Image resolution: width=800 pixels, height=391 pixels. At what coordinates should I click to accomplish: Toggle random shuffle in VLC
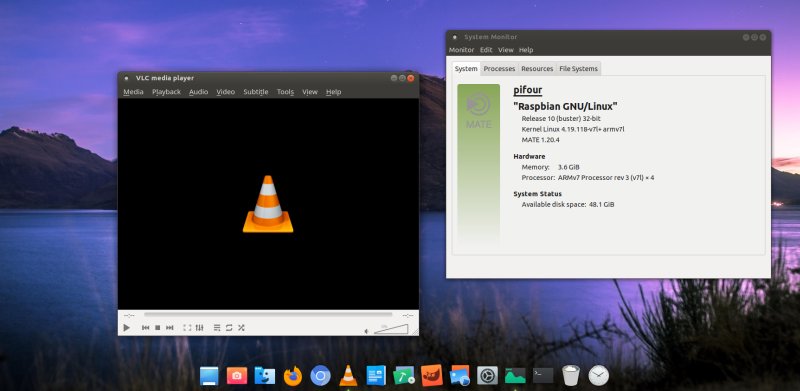tap(241, 328)
